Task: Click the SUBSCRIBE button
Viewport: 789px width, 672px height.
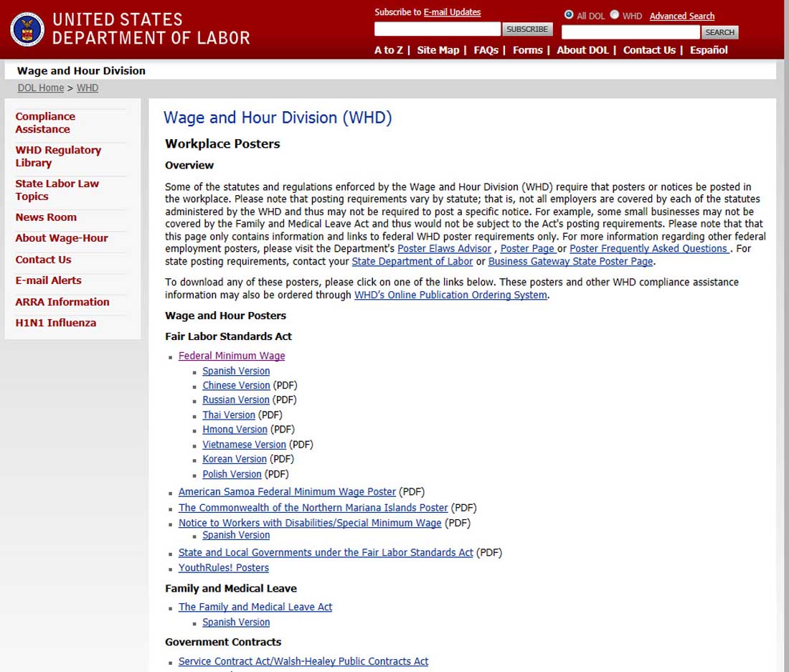Action: (x=527, y=29)
